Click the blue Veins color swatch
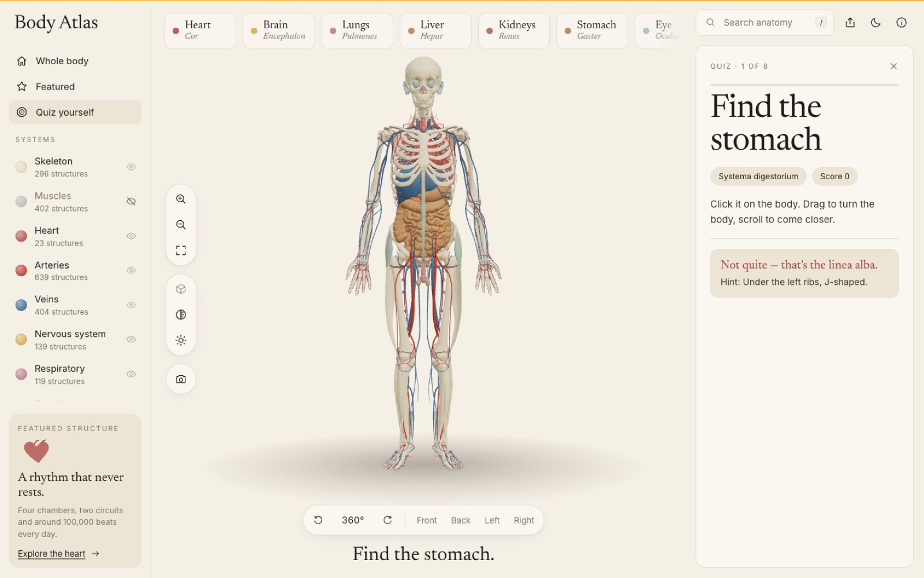 point(21,305)
